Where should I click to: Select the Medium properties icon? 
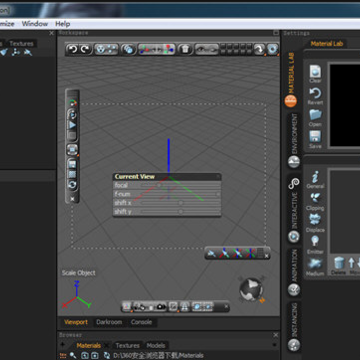pos(315,267)
